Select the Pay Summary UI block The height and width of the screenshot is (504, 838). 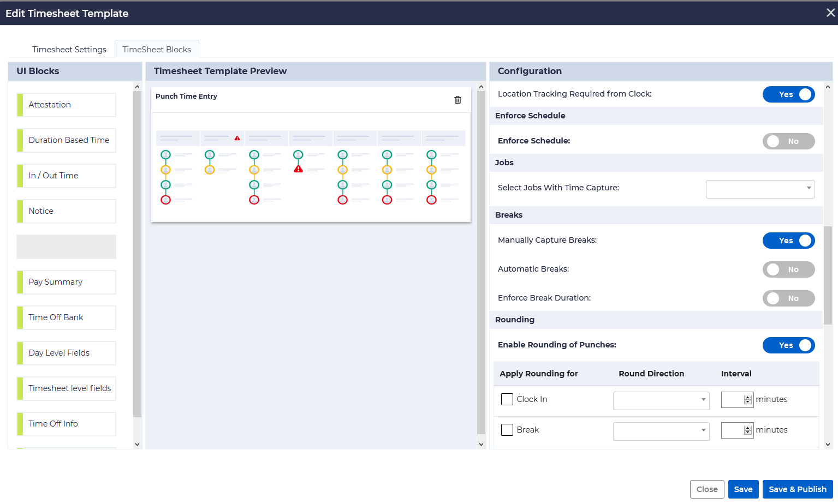tap(67, 282)
